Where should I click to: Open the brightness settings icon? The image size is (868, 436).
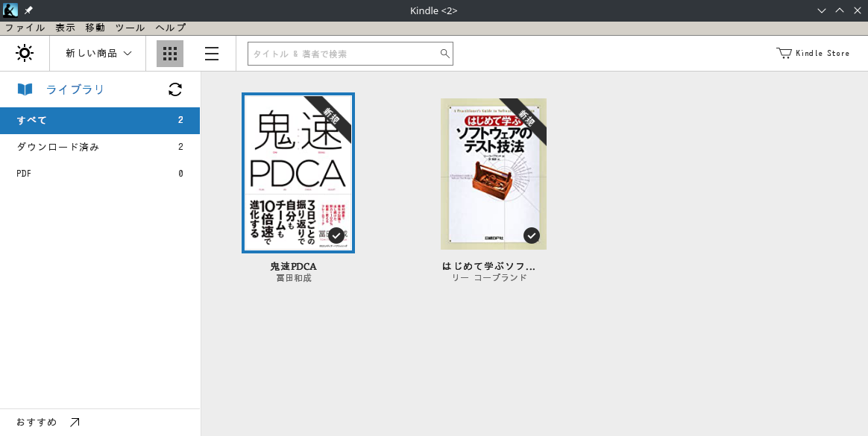(x=25, y=53)
